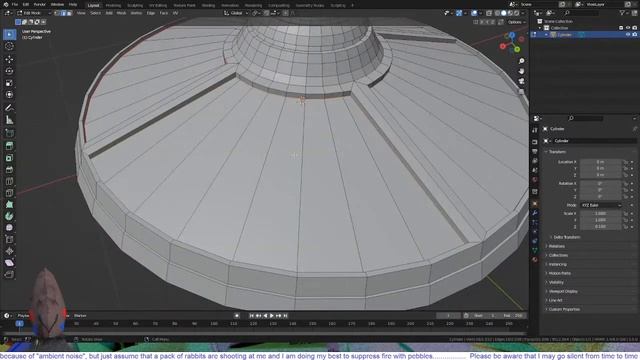Select the Loop Cut tool
Screen dimensions: 640x360
(9, 181)
